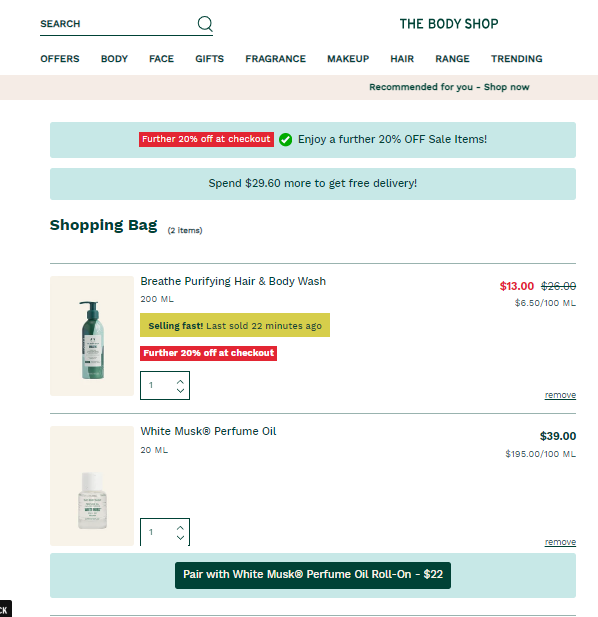Open the MAKEUP menu
Viewport: 598px width, 617px height.
348,59
